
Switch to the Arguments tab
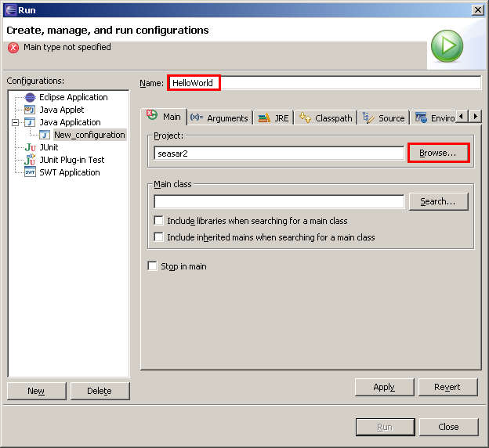(x=219, y=117)
